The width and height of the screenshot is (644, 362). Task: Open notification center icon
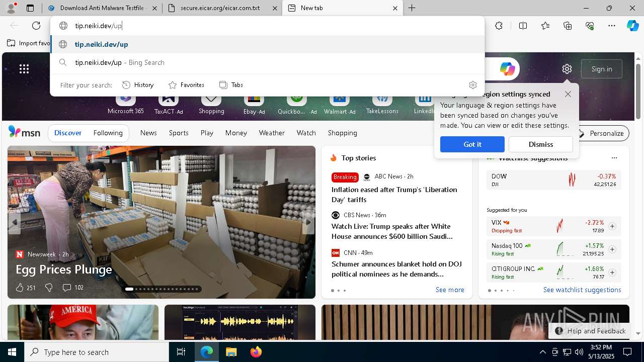[627, 352]
